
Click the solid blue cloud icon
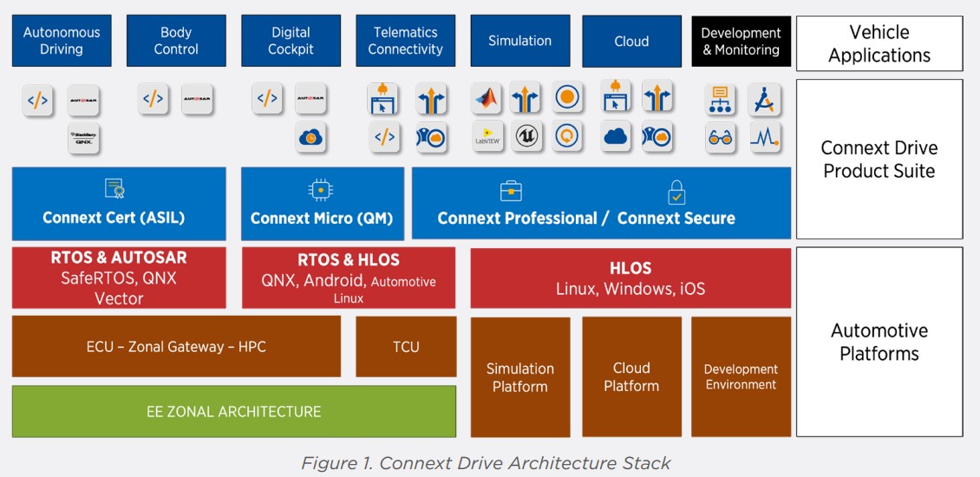(x=616, y=136)
